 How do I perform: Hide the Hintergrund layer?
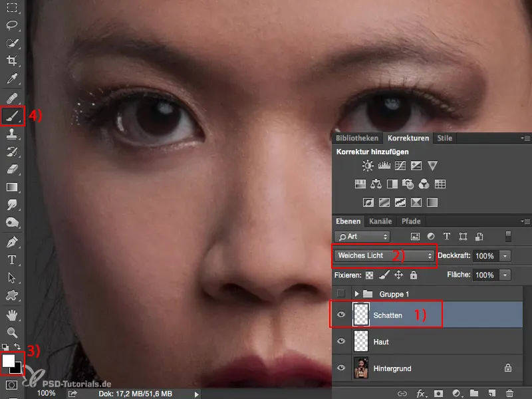(342, 367)
